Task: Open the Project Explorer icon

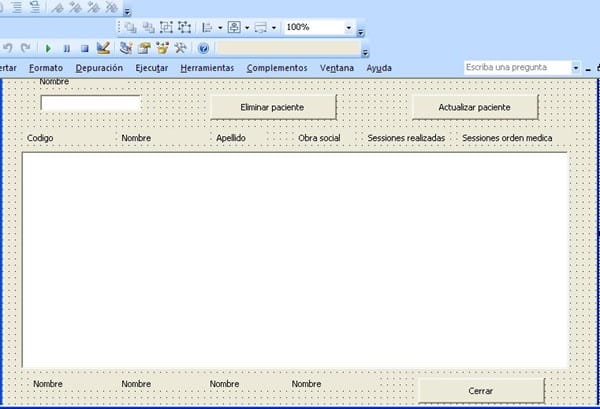Action: coord(126,47)
